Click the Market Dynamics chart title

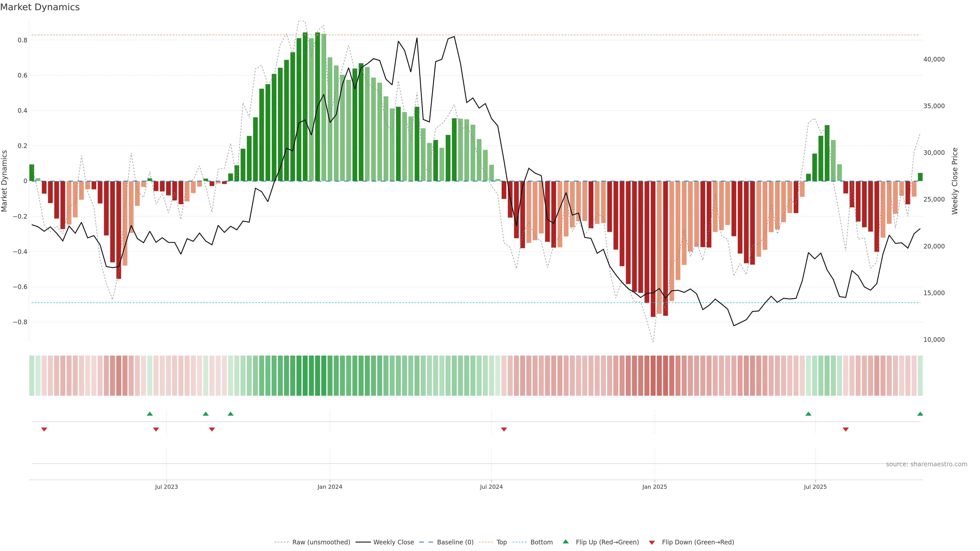tap(40, 7)
